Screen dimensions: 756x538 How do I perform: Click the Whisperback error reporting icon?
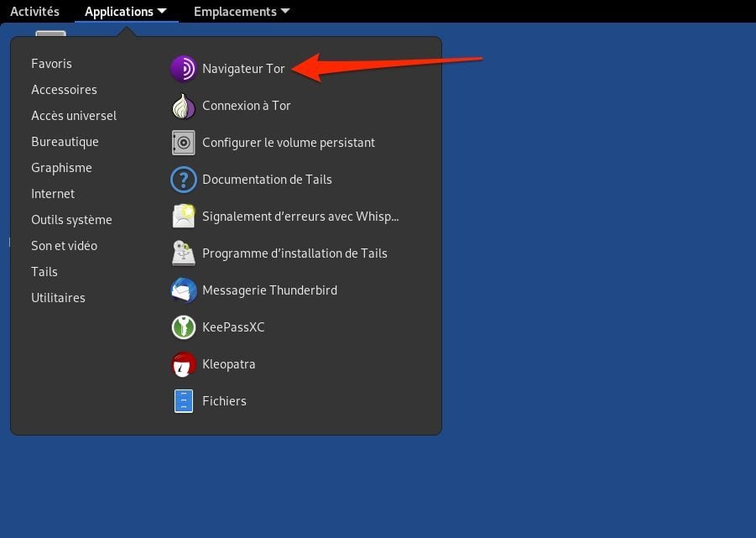[x=184, y=217]
